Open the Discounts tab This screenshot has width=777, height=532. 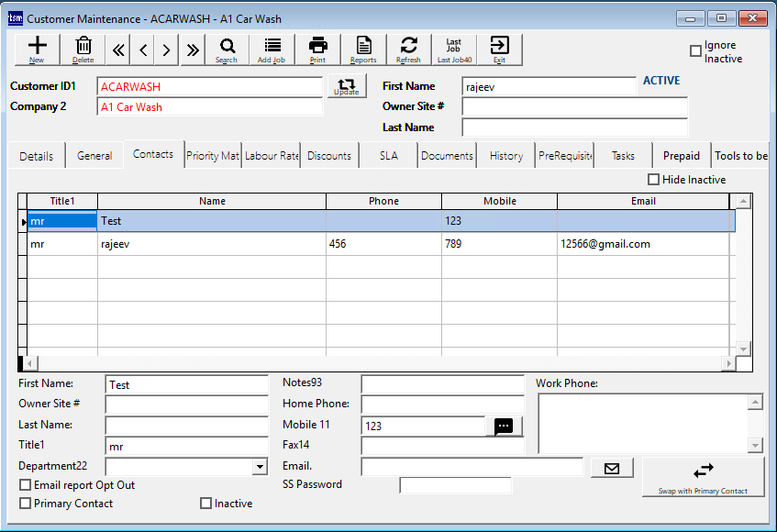(x=329, y=156)
